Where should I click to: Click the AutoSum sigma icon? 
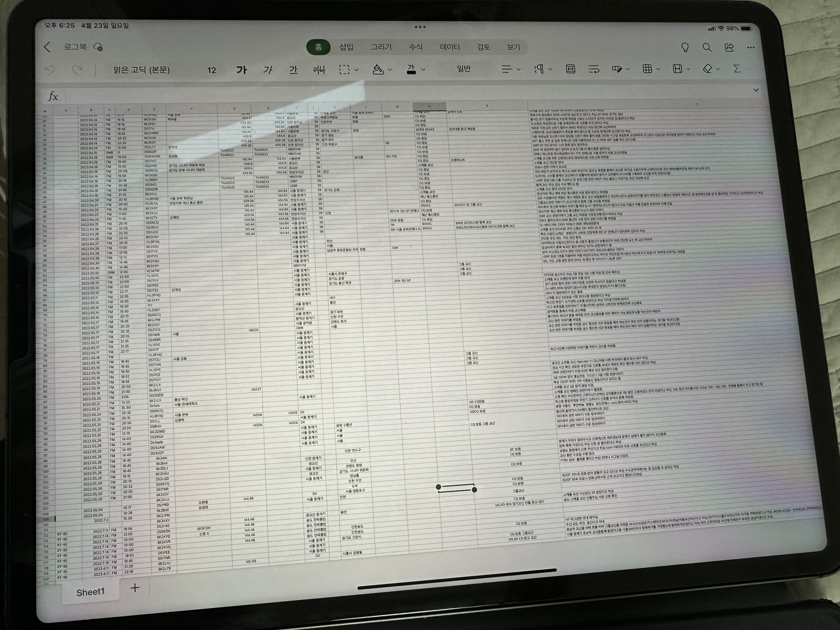click(x=737, y=69)
